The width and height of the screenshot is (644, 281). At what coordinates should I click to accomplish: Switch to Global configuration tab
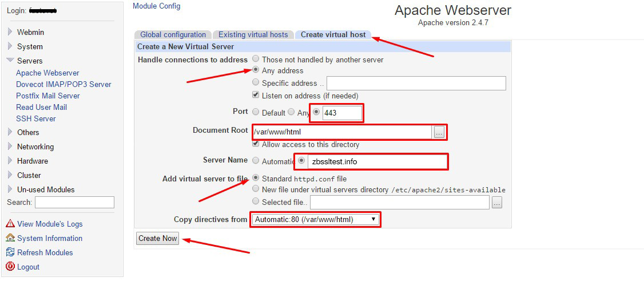click(173, 35)
